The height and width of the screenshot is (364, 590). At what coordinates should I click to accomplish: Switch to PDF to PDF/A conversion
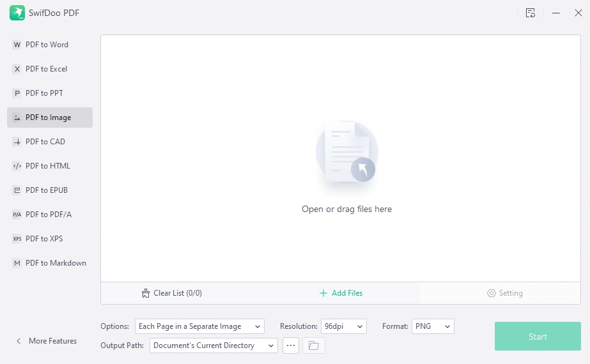(50, 215)
